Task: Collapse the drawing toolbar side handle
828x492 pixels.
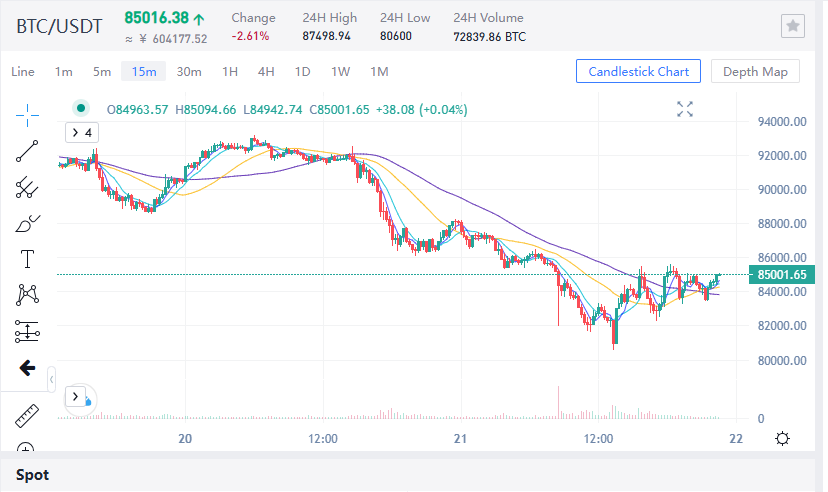Action: 51,380
